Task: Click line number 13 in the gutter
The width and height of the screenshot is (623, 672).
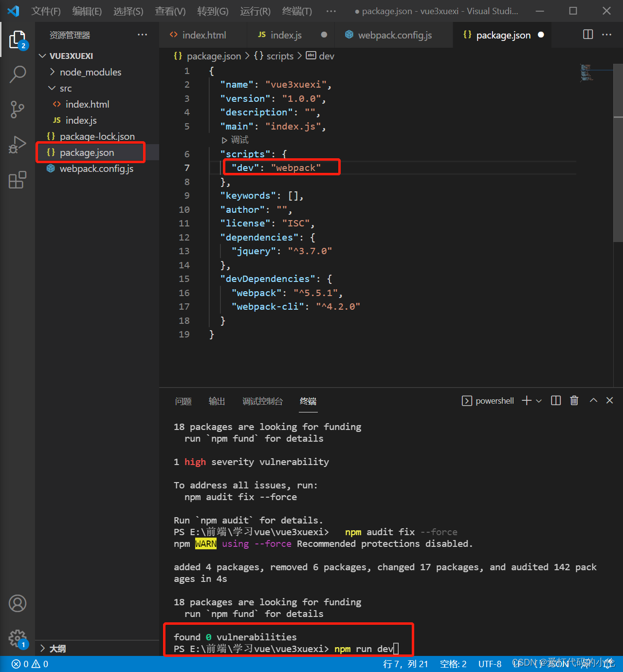Action: [184, 251]
